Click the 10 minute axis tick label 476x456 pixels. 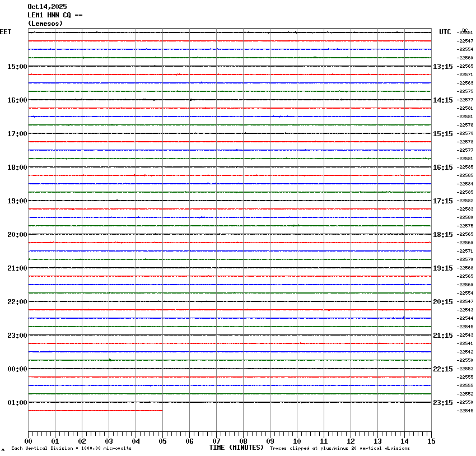[x=297, y=441]
